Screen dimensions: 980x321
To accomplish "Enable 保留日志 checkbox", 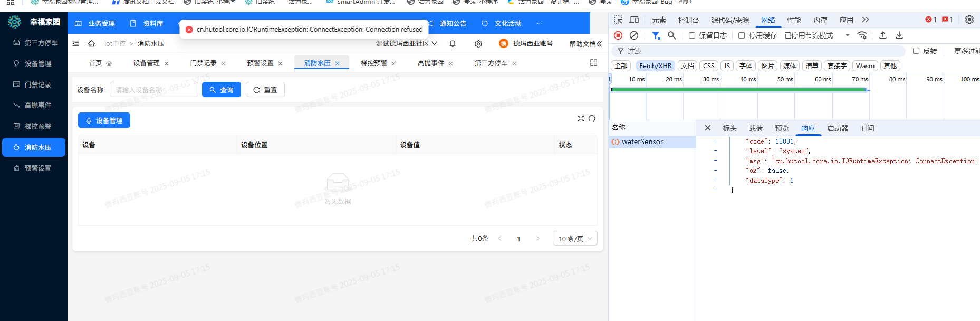I will [692, 35].
